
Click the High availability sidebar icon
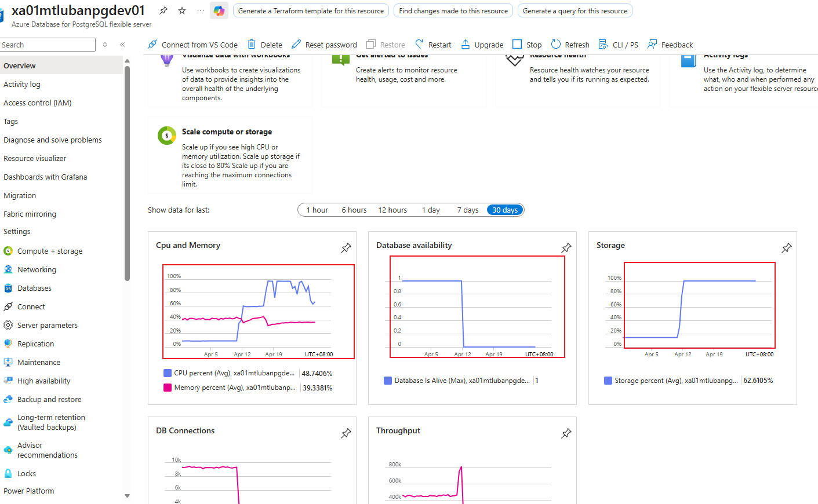coord(8,381)
